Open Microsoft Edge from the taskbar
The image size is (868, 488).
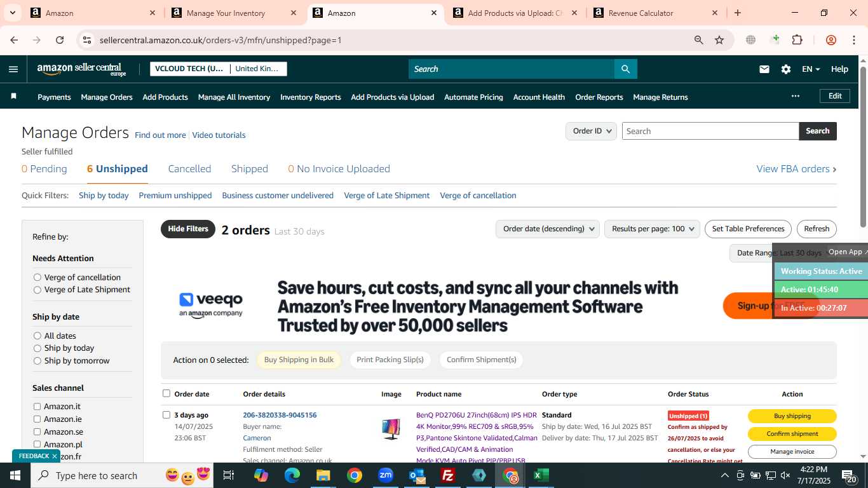(292, 475)
